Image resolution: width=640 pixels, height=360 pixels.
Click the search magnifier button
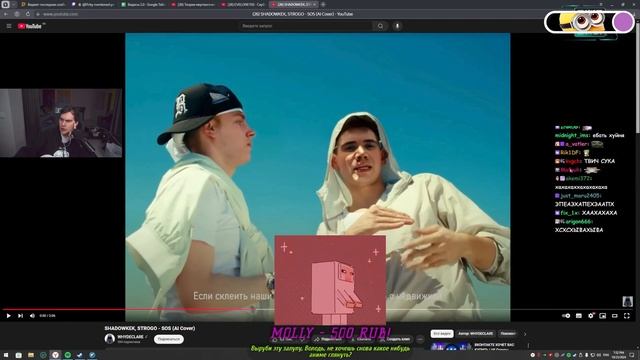click(380, 26)
